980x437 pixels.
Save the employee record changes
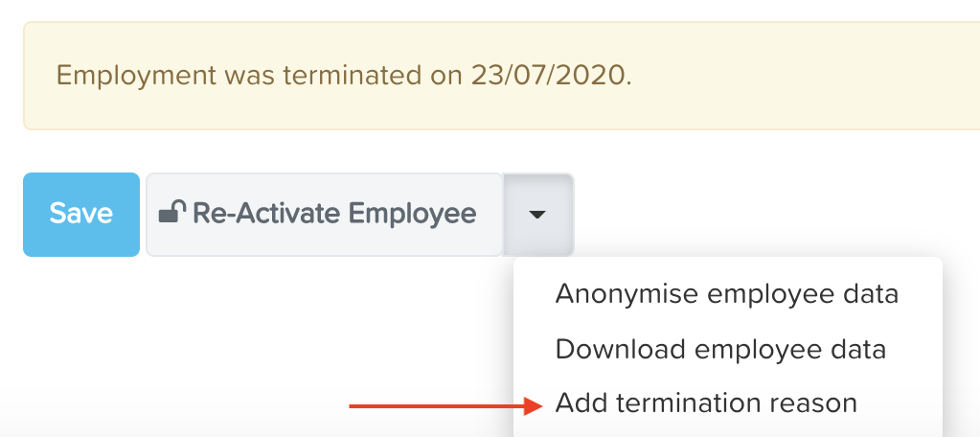tap(81, 215)
